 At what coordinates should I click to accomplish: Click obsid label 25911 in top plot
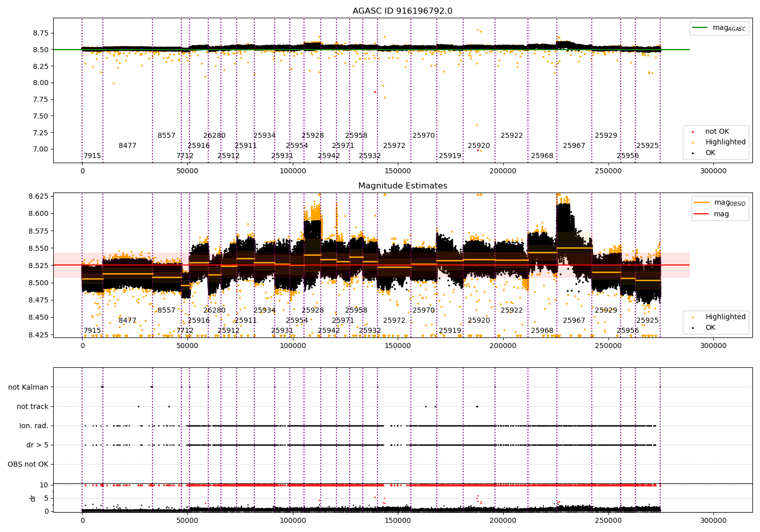coord(246,145)
